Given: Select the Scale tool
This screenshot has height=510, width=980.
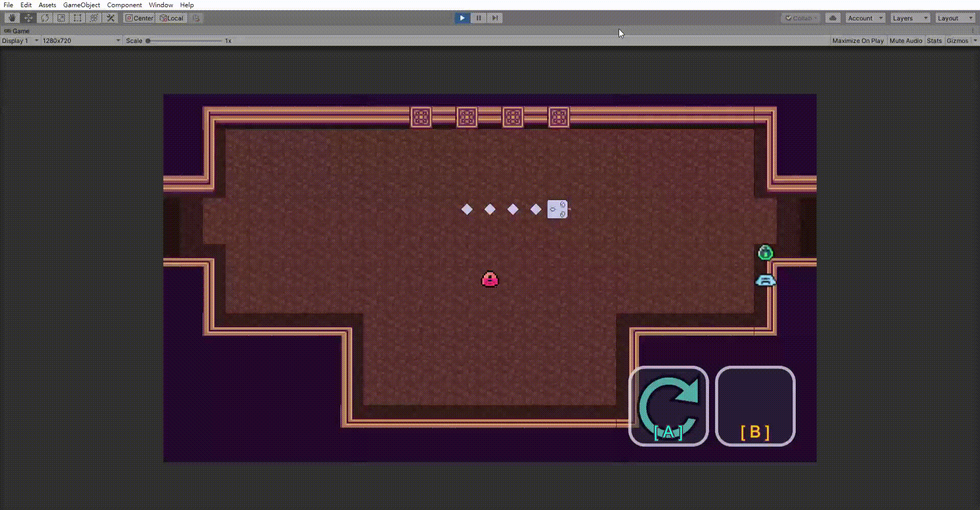Looking at the screenshot, I should pos(61,18).
